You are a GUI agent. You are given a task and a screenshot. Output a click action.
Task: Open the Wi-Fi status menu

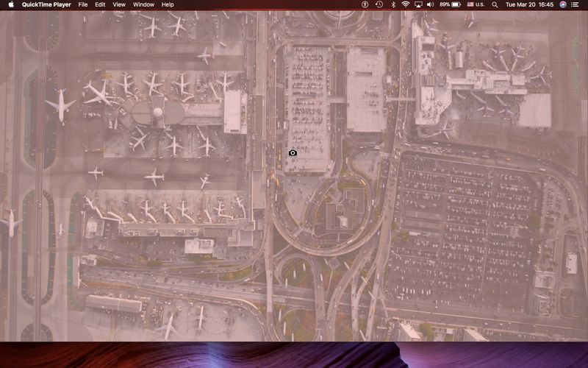coord(406,4)
